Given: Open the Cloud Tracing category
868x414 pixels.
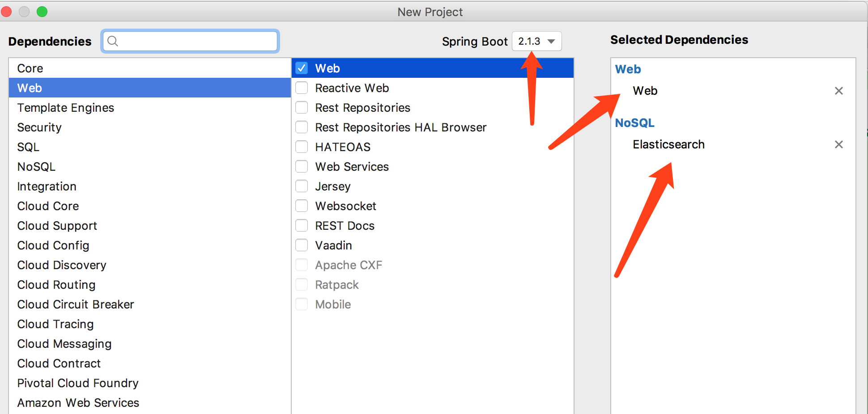Looking at the screenshot, I should [x=150, y=324].
